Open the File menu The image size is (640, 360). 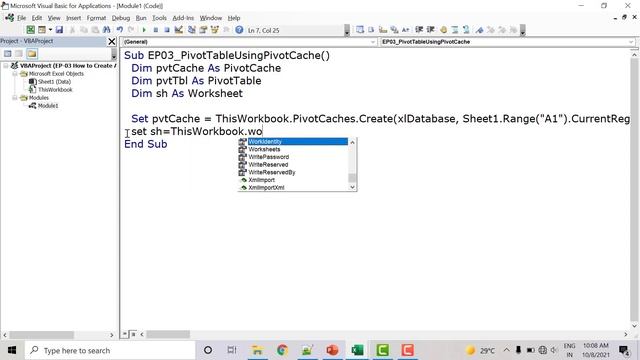(21, 18)
